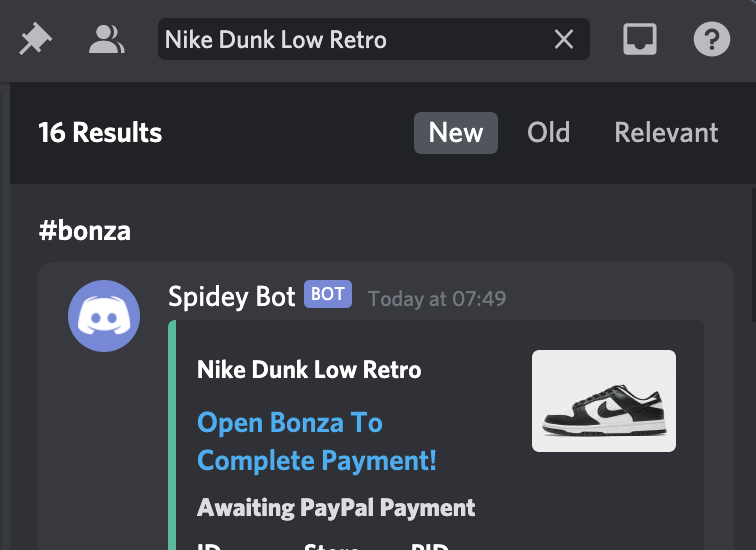
Task: Open Help question mark icon
Action: click(x=712, y=39)
